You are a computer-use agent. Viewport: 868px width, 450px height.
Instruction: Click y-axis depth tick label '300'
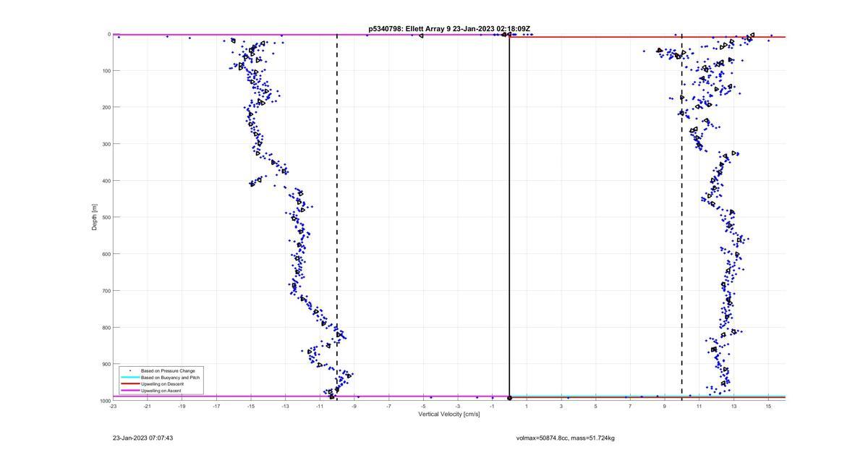point(106,144)
